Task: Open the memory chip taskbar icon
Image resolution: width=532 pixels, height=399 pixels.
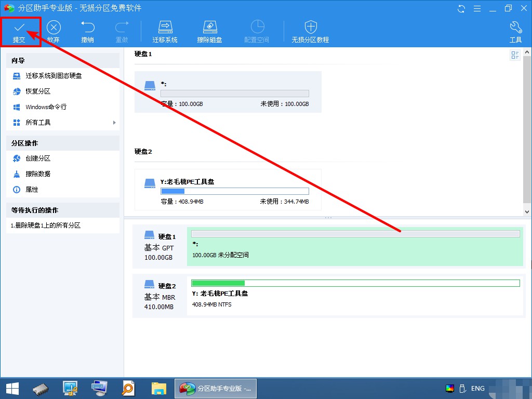Action: point(41,389)
